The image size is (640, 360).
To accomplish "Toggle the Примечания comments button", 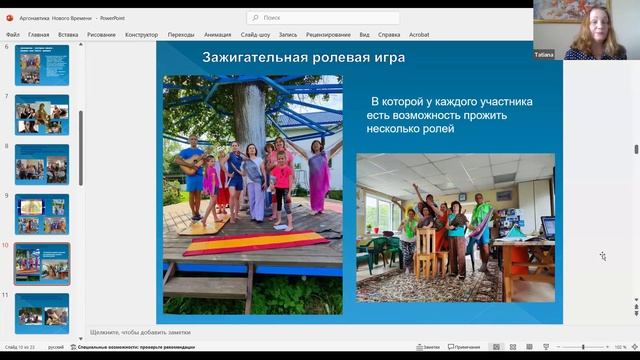I will click(464, 347).
